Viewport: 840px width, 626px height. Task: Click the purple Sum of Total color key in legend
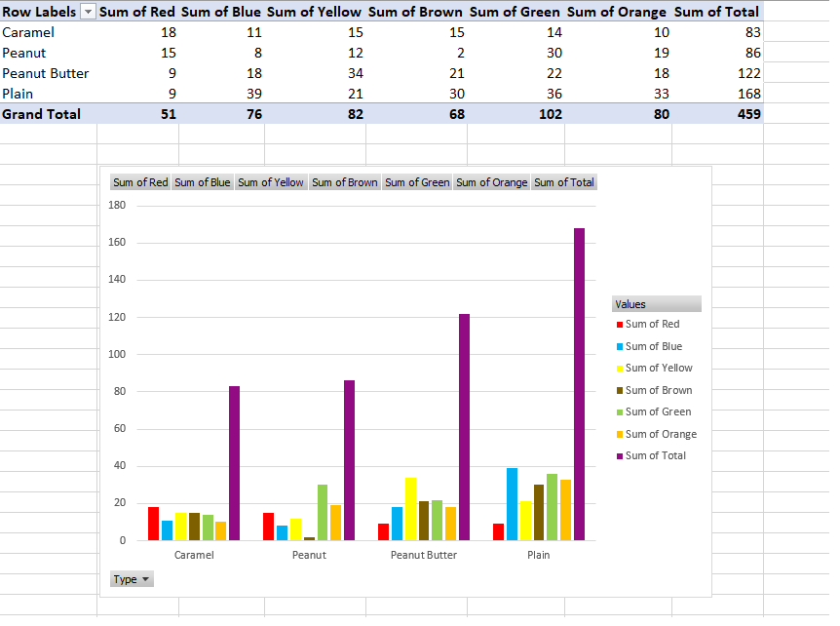(x=620, y=455)
